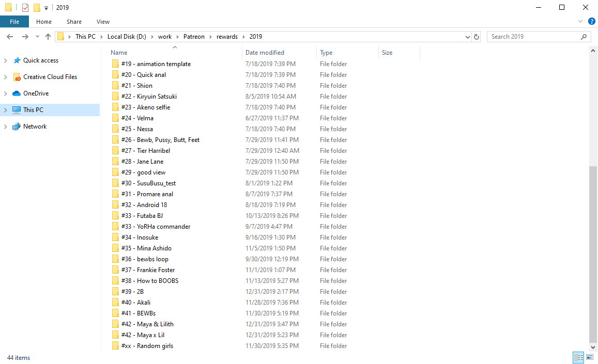Open the recent locations dropdown
Image resolution: width=598 pixels, height=364 pixels.
click(37, 37)
